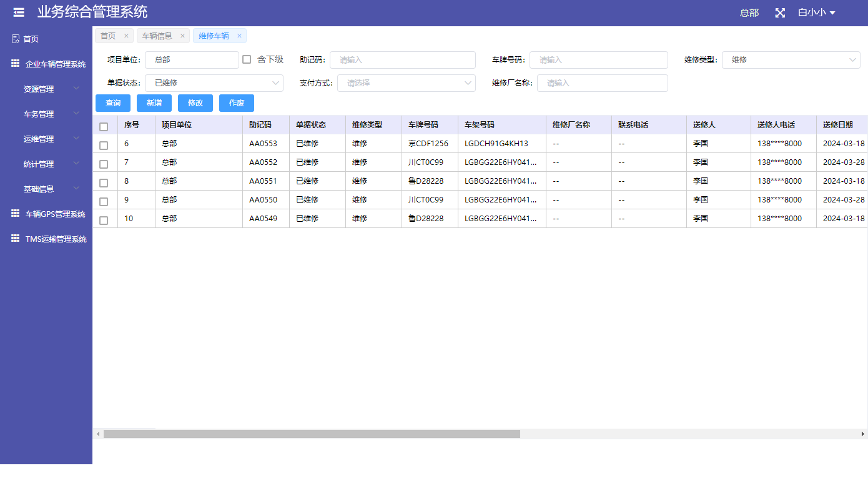
Task: Click the 新增 button
Action: pos(154,103)
